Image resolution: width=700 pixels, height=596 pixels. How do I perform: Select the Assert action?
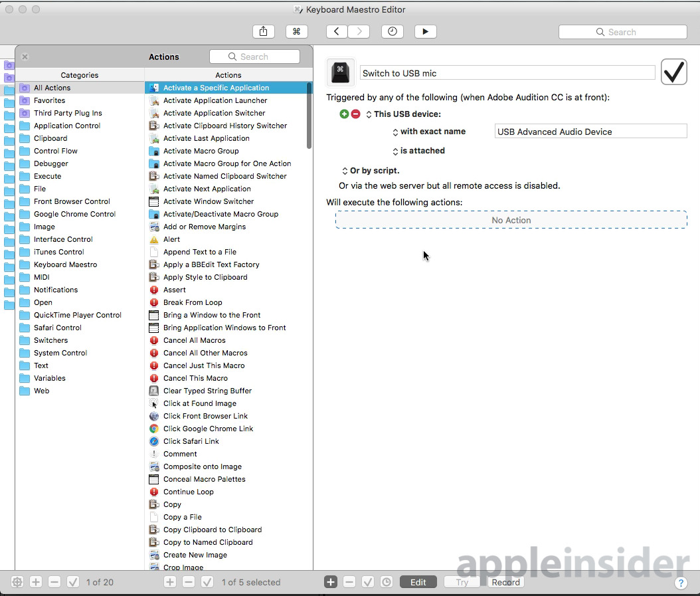[x=226, y=290]
